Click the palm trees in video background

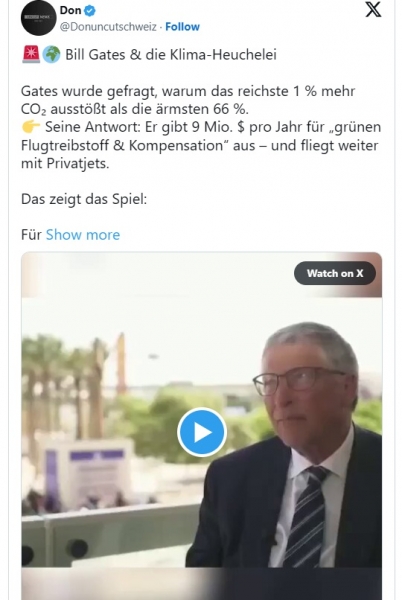point(65,386)
